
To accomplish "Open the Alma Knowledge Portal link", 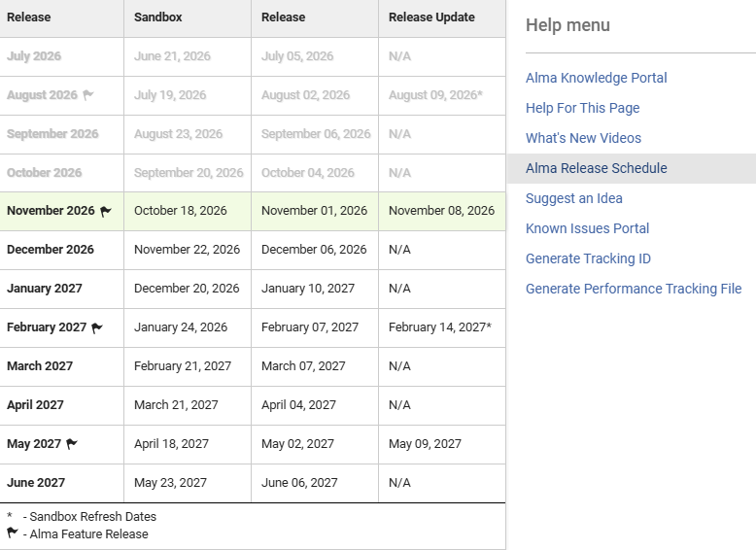I will 596,78.
